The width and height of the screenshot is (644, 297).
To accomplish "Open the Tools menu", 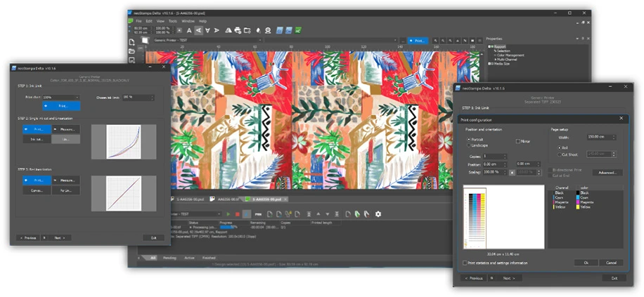I will point(172,21).
